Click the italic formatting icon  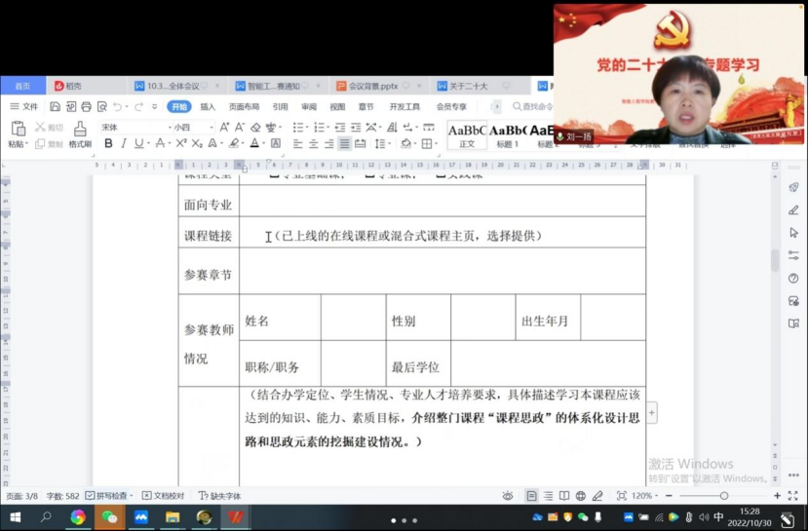(123, 143)
